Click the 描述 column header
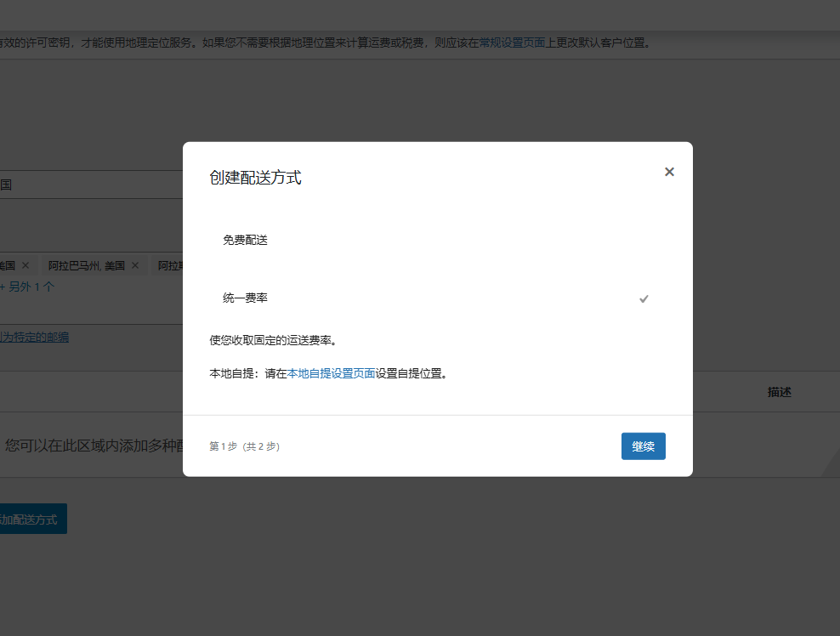The width and height of the screenshot is (840, 636). pyautogui.click(x=778, y=391)
